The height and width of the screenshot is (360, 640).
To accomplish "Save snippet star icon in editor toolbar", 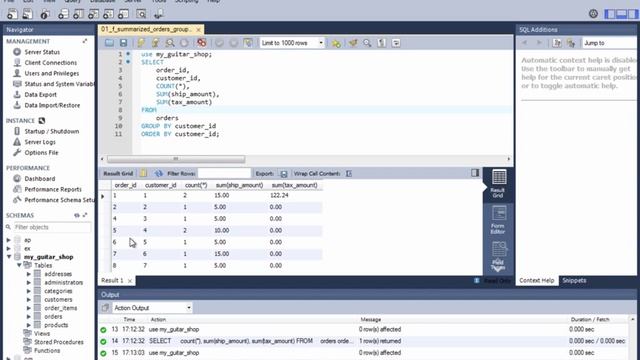I will click(x=336, y=43).
